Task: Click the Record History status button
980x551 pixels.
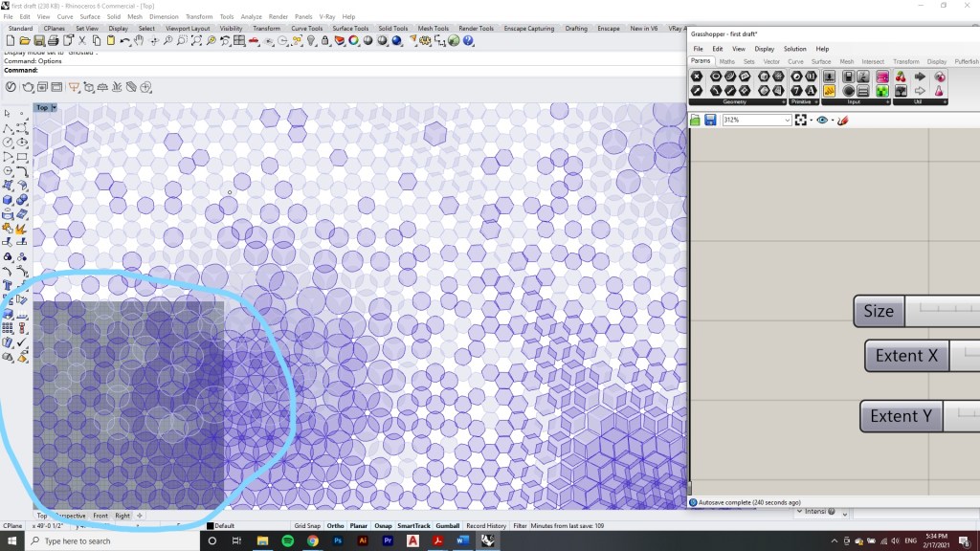Action: pos(486,526)
